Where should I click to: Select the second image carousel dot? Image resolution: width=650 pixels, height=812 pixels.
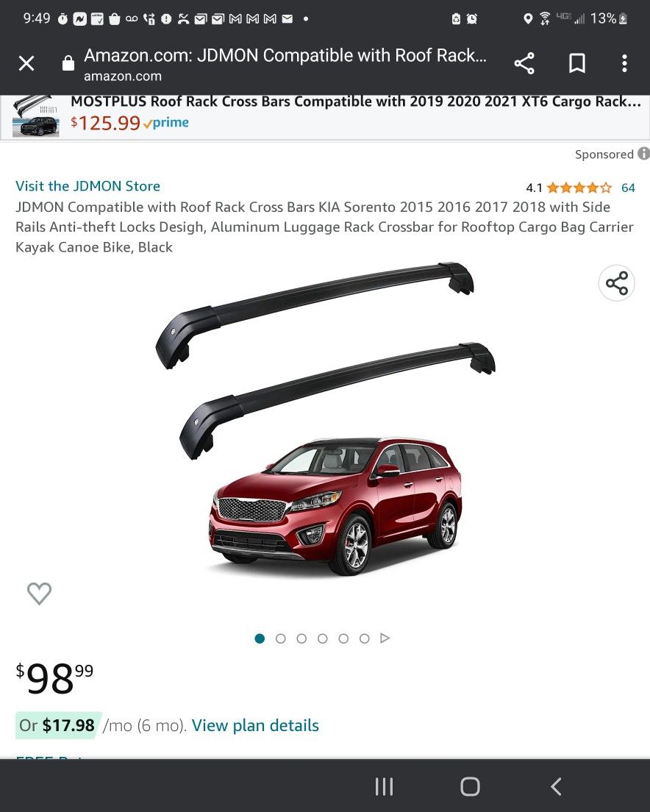click(x=280, y=638)
